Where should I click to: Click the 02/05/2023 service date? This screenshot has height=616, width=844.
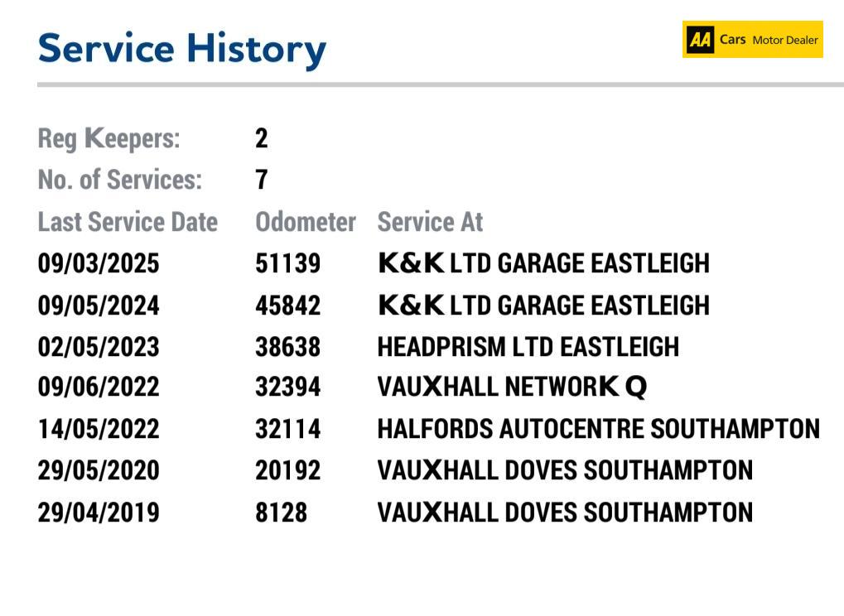(x=99, y=346)
